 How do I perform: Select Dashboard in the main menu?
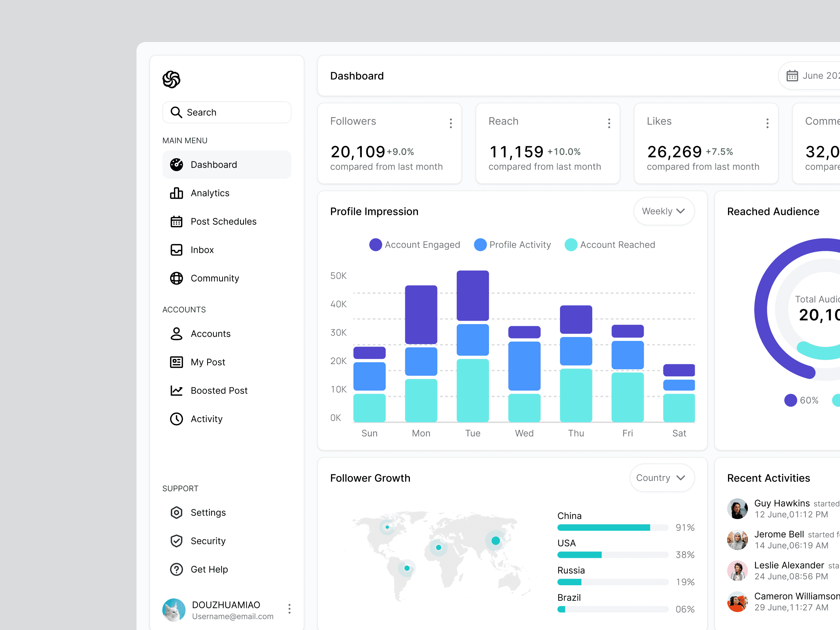pos(227,164)
